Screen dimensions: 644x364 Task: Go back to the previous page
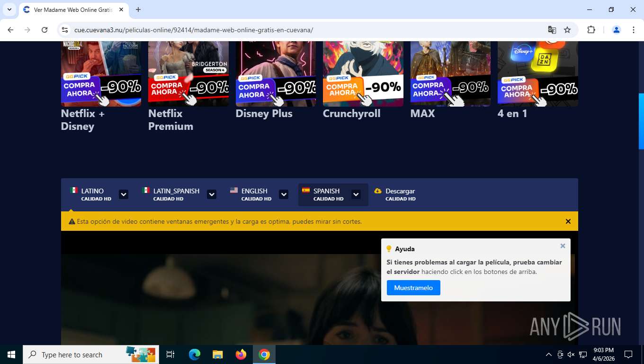tap(10, 30)
